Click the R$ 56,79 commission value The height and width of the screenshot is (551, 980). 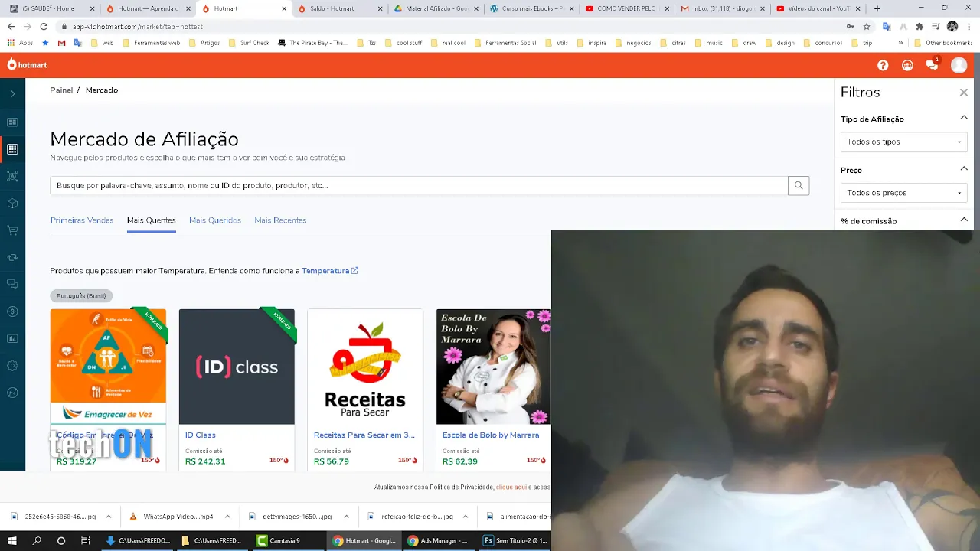click(x=332, y=461)
